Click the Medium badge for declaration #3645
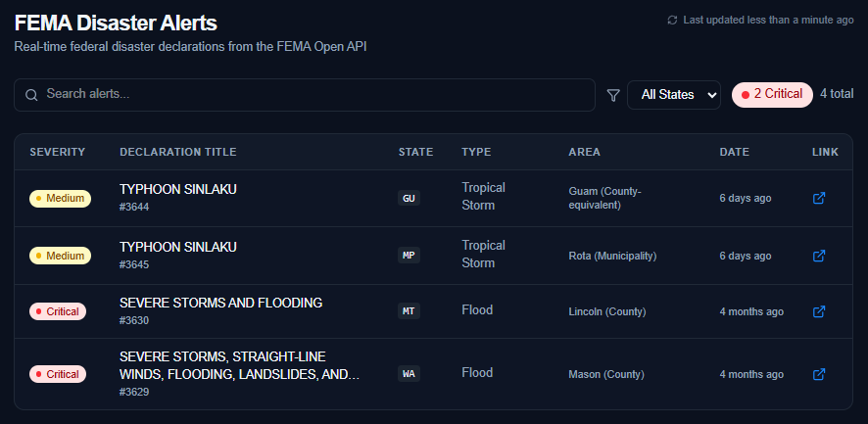 click(60, 256)
